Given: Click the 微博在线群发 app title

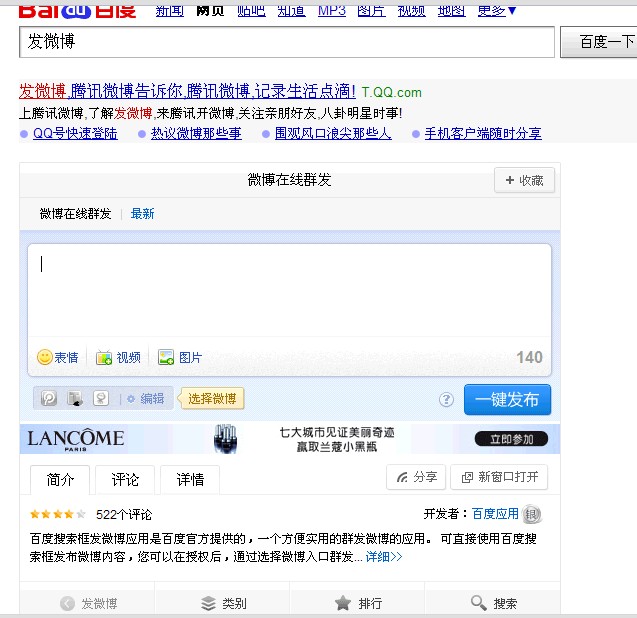Looking at the screenshot, I should point(289,180).
